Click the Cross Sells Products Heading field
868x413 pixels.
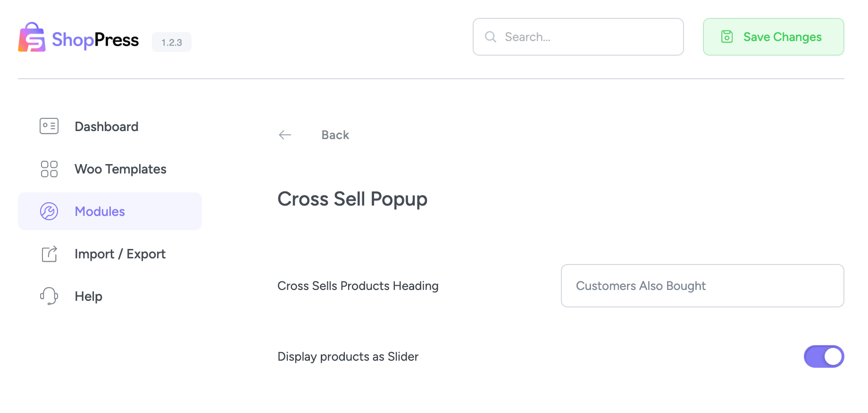click(702, 286)
